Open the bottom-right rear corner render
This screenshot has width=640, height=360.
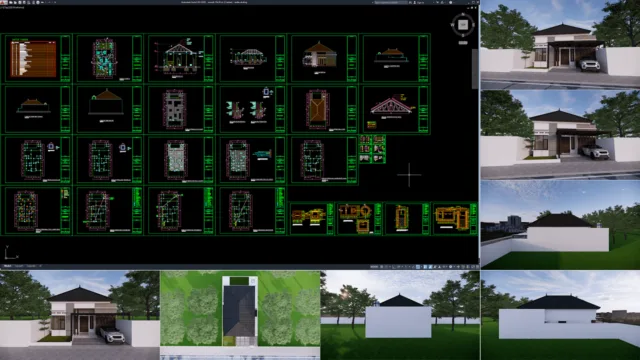(560, 315)
